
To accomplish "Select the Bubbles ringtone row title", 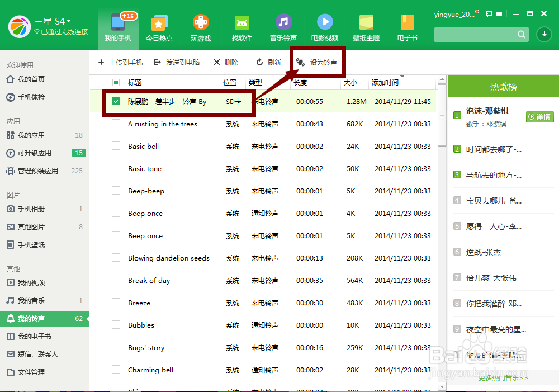I will 141,325.
